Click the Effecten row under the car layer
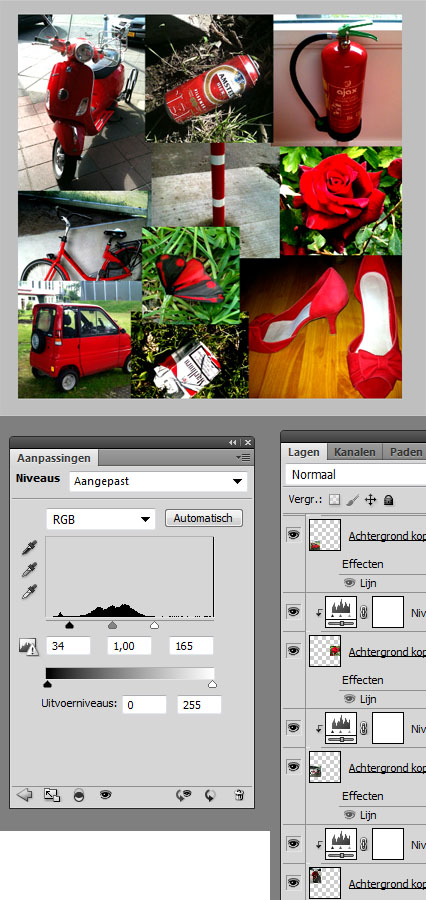The width and height of the screenshot is (426, 900). tap(363, 564)
